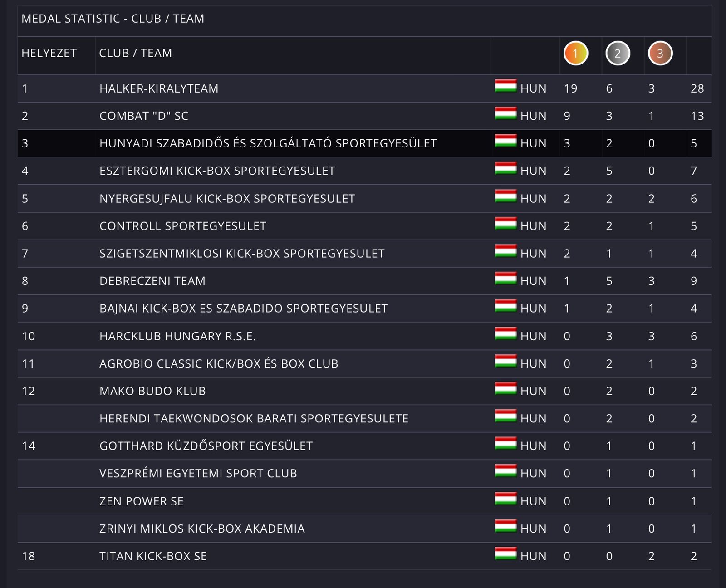Click the flag in TITAN KICK-BOX SE row

(x=505, y=554)
